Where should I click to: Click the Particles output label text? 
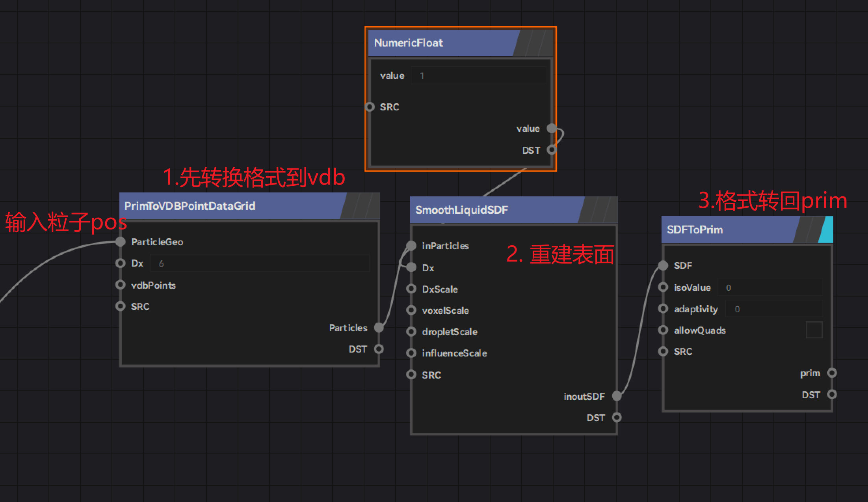coord(348,328)
